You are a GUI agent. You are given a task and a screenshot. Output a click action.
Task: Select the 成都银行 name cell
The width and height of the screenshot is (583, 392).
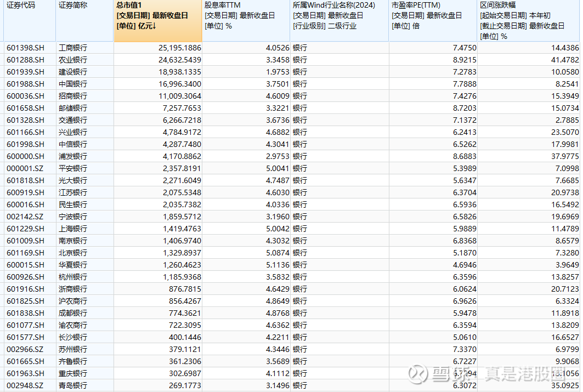(73, 313)
